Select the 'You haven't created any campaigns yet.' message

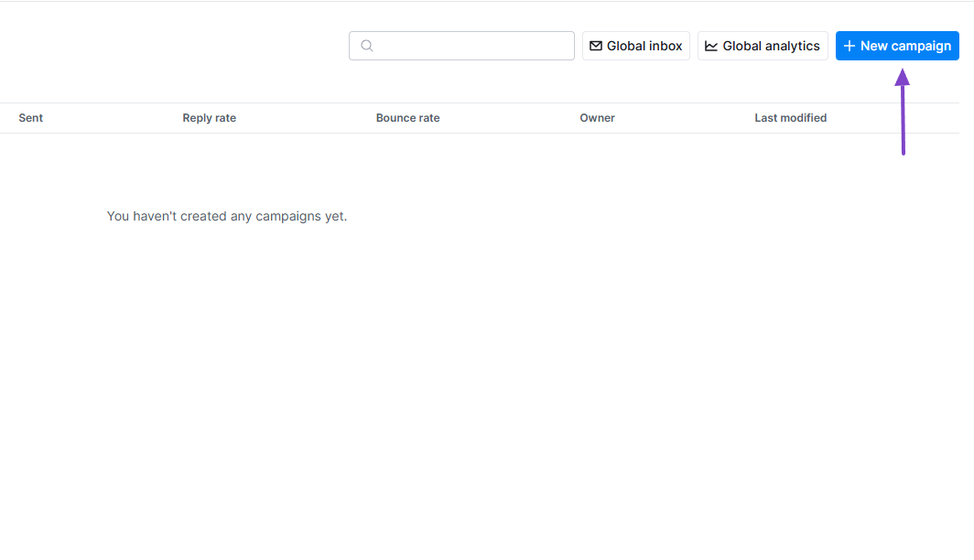(227, 216)
